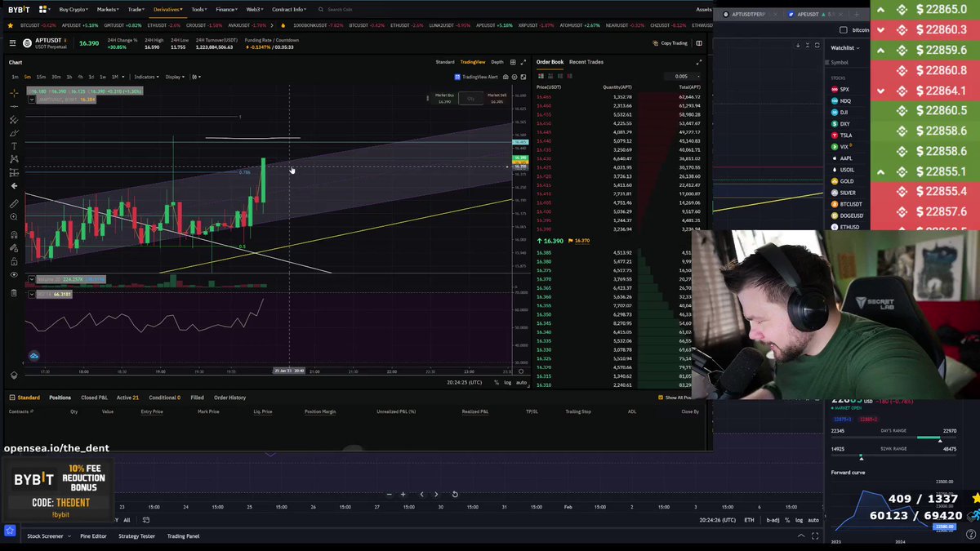Click the TradingView Alert button

pos(475,77)
